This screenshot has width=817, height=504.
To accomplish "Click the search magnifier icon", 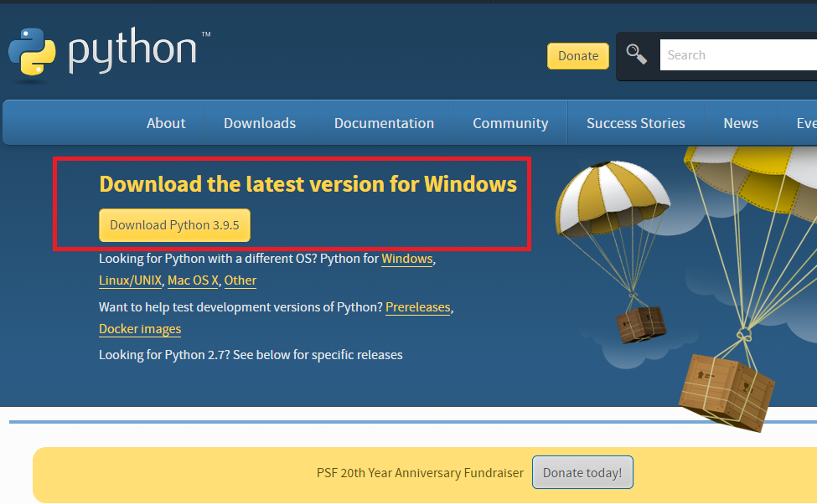I will [637, 54].
